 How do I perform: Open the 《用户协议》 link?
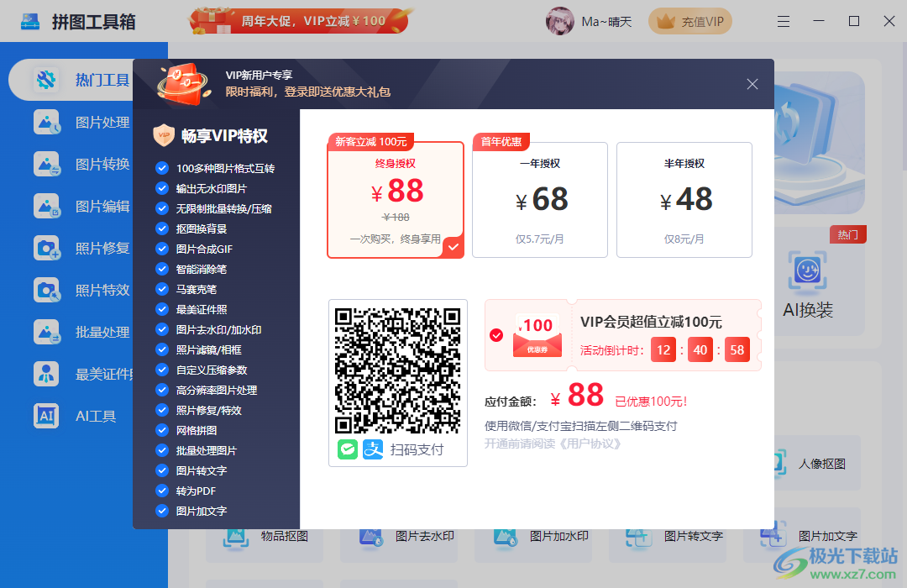pos(590,444)
